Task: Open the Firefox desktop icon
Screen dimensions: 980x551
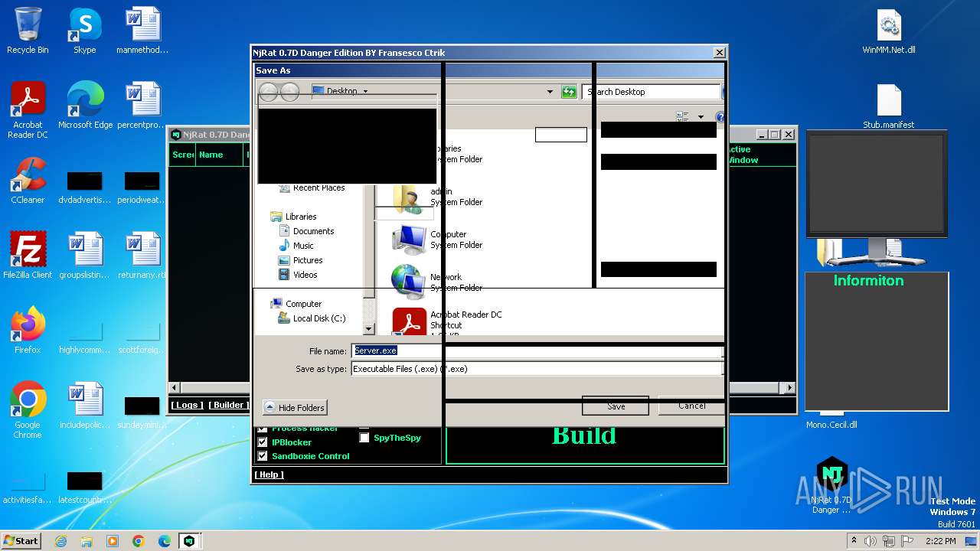Action: click(x=28, y=331)
